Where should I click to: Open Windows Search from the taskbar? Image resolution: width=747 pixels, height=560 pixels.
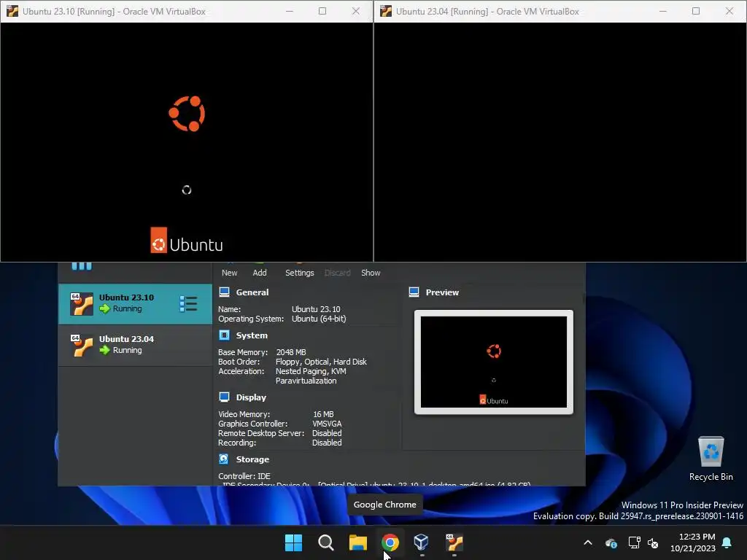click(x=326, y=542)
